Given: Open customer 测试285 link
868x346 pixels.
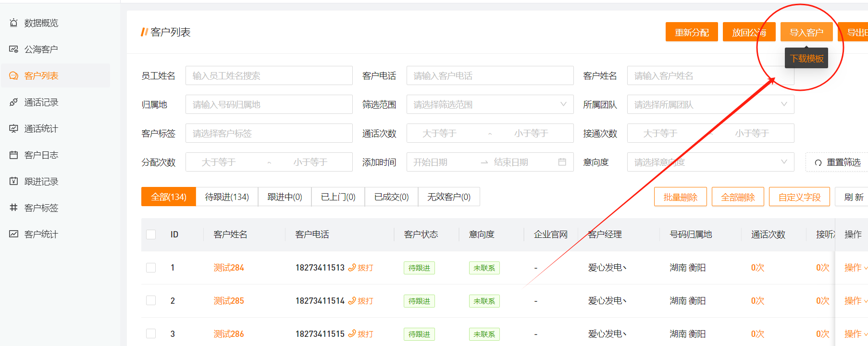Looking at the screenshot, I should (229, 301).
